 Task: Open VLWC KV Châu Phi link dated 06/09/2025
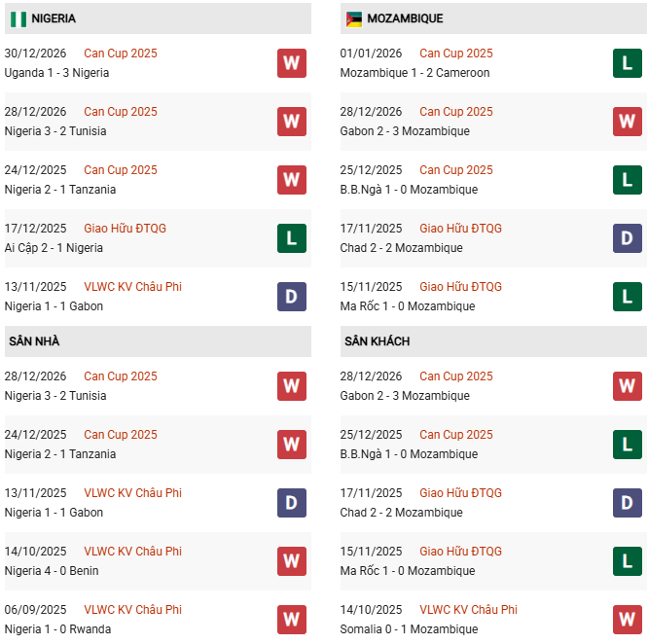pyautogui.click(x=132, y=610)
